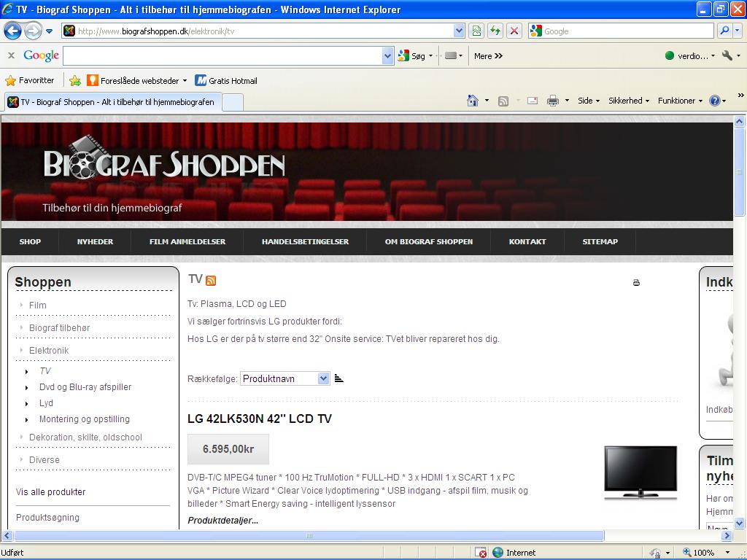Click the Compatibility View icon
747x560 pixels.
click(476, 31)
